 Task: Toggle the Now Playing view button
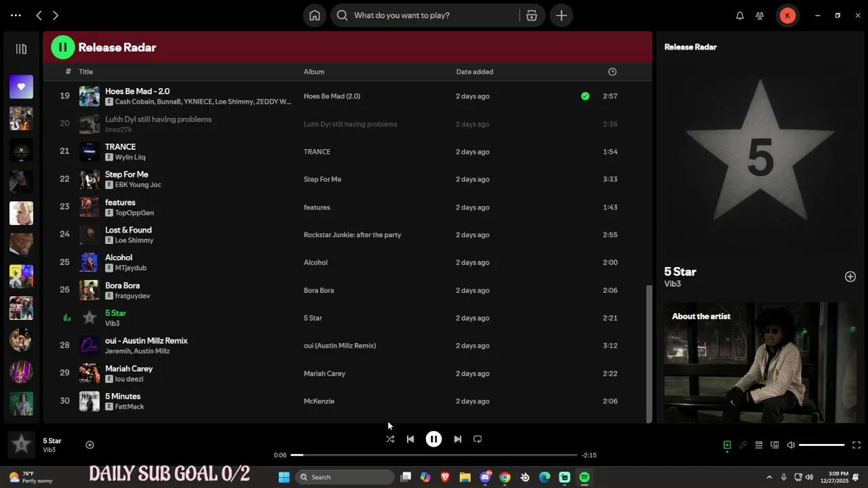click(727, 445)
